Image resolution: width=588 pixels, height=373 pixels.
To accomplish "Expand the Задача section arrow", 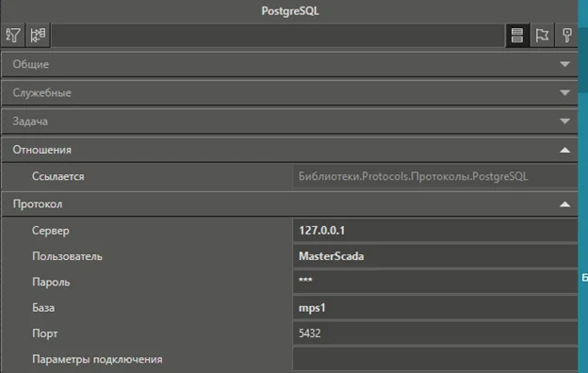I will pos(564,122).
